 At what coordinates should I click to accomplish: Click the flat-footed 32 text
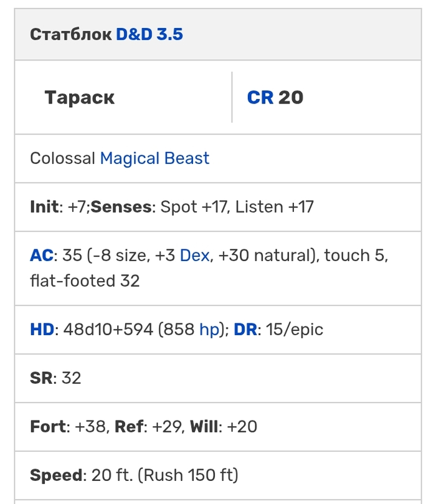pyautogui.click(x=85, y=281)
